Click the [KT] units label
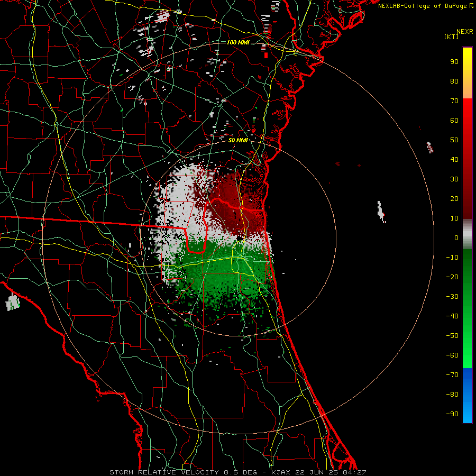This screenshot has height=476, width=476. [x=452, y=36]
